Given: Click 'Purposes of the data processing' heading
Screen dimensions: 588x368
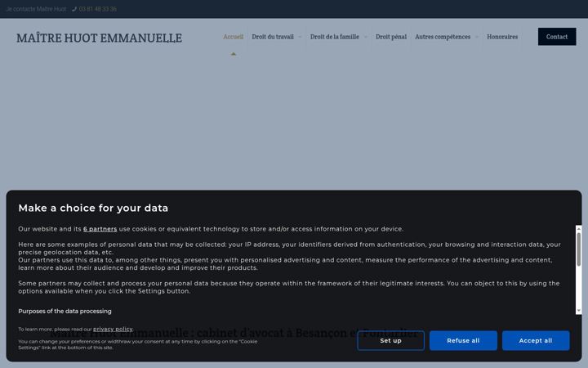Looking at the screenshot, I should coord(65,312).
